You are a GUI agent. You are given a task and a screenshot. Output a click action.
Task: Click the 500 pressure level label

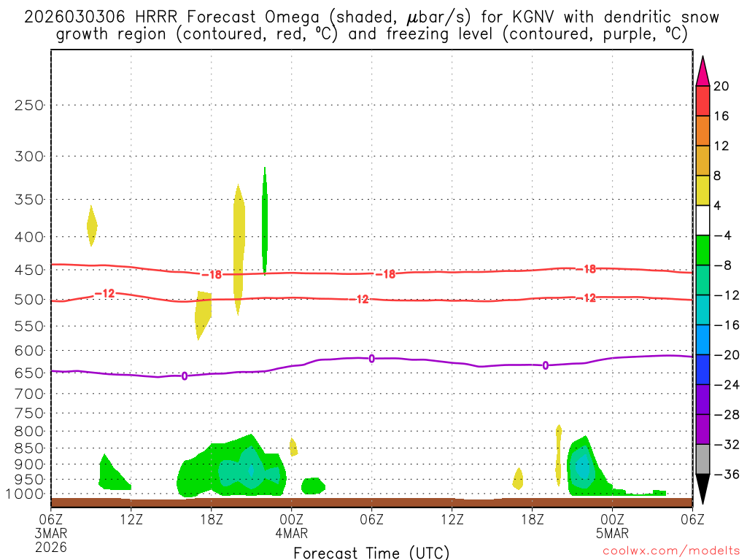point(29,300)
